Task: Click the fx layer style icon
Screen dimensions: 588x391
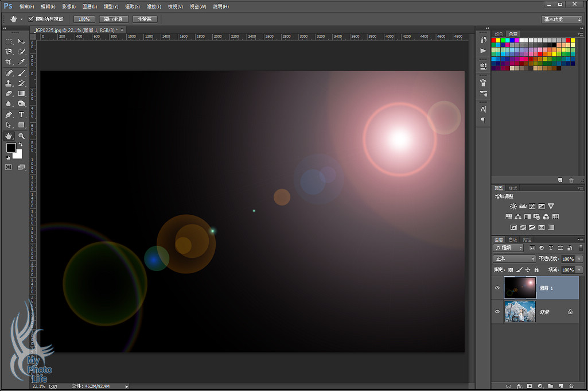Action: (x=519, y=386)
